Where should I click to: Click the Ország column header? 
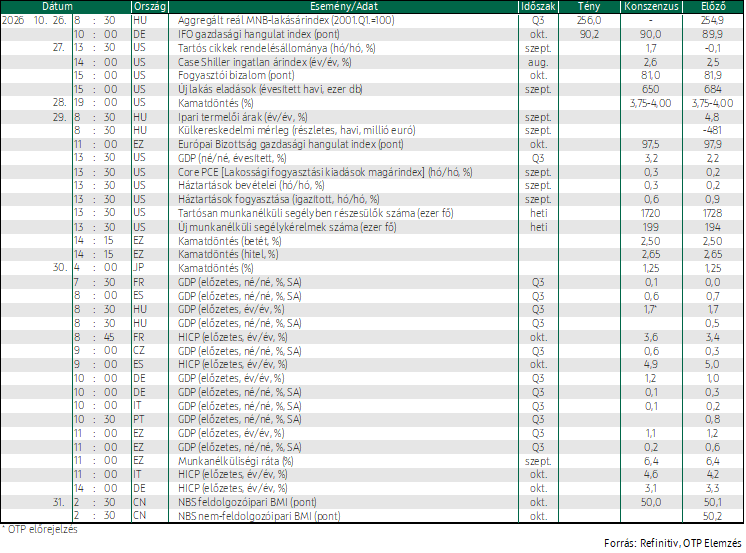150,6
